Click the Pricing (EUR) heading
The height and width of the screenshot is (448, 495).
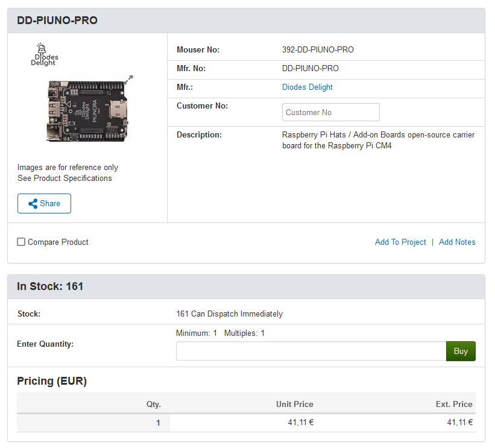(52, 381)
